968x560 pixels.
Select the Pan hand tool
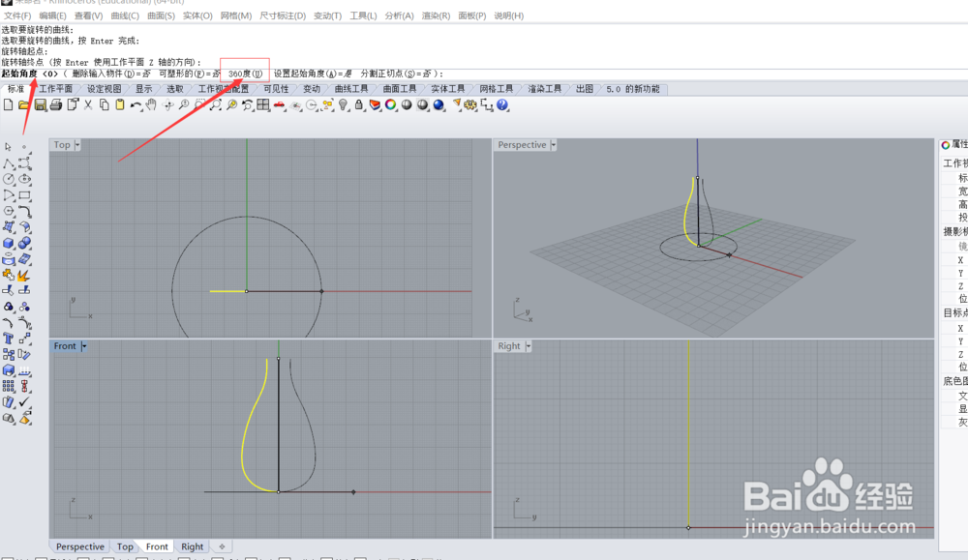tap(151, 104)
